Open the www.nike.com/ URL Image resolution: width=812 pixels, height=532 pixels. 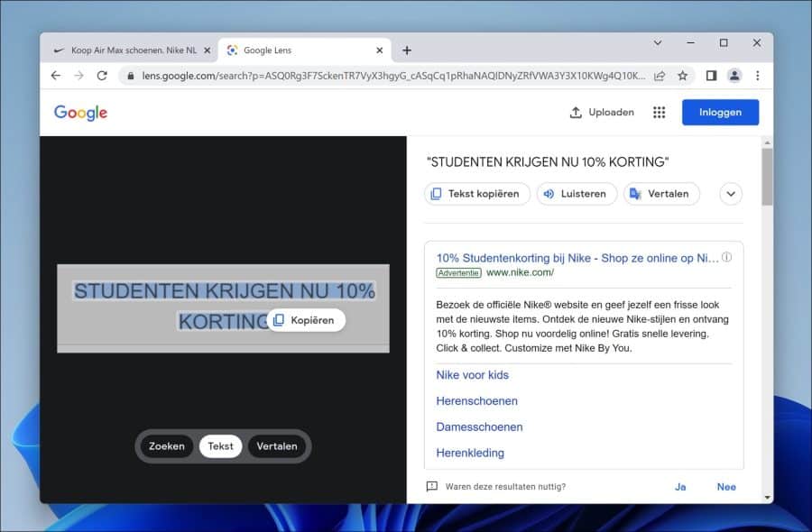coord(520,272)
